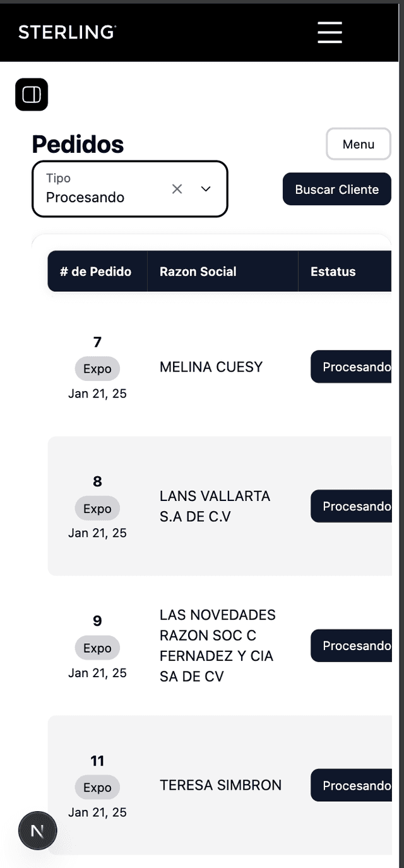Viewport: 404px width, 868px height.
Task: Toggle the sidebar panel icon
Action: [32, 95]
